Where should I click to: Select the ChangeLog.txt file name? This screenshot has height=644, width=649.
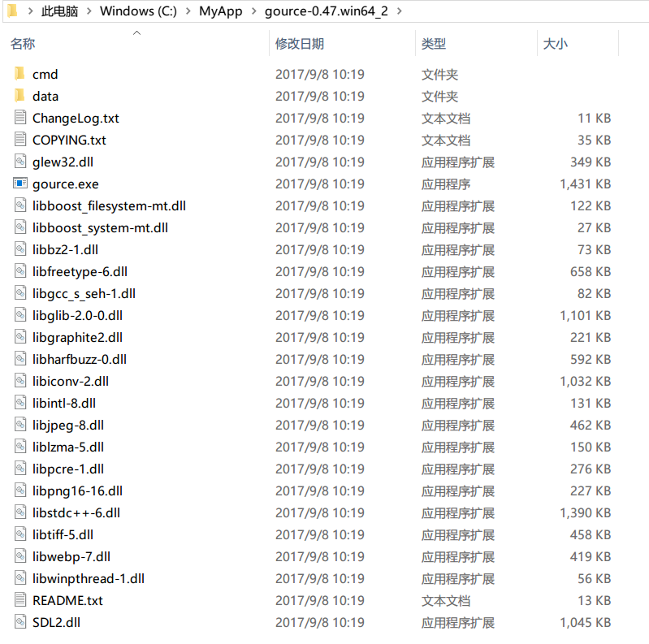pos(76,118)
